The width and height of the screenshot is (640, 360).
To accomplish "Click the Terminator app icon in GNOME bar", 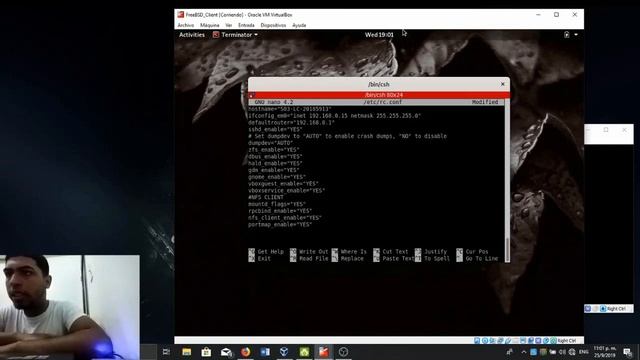I will click(216, 35).
